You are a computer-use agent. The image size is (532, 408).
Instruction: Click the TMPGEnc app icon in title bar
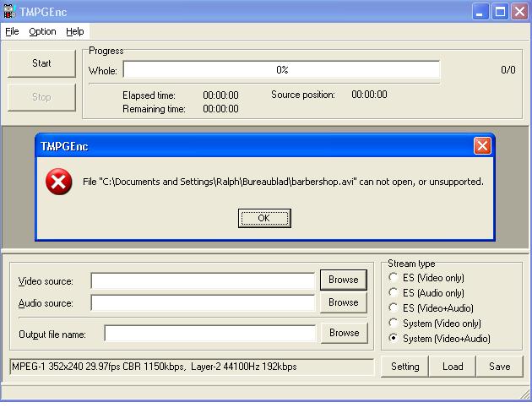[9, 12]
